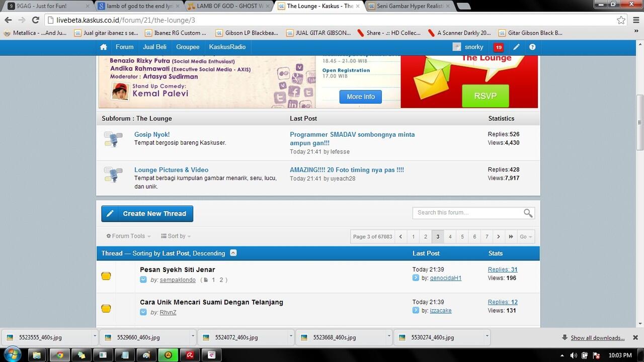Click the Create New Thread button

tap(147, 214)
